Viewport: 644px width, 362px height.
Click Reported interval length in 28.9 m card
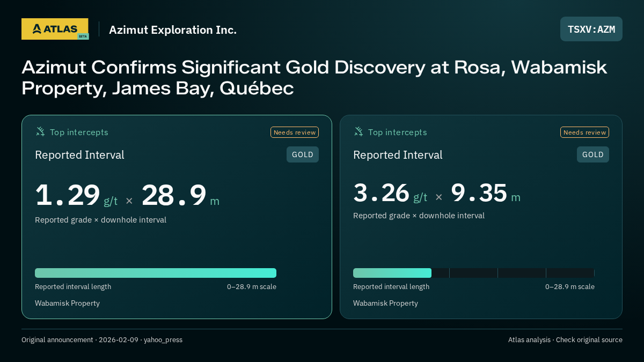(x=73, y=287)
